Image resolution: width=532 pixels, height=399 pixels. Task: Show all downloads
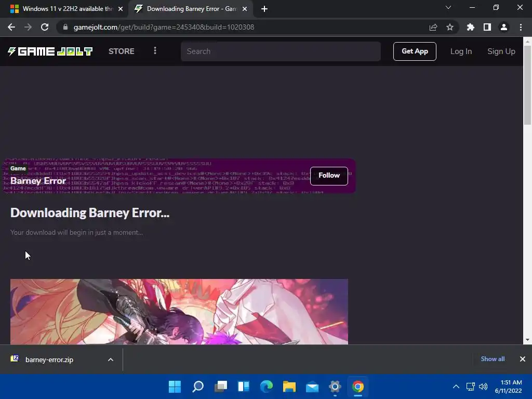[x=493, y=359]
